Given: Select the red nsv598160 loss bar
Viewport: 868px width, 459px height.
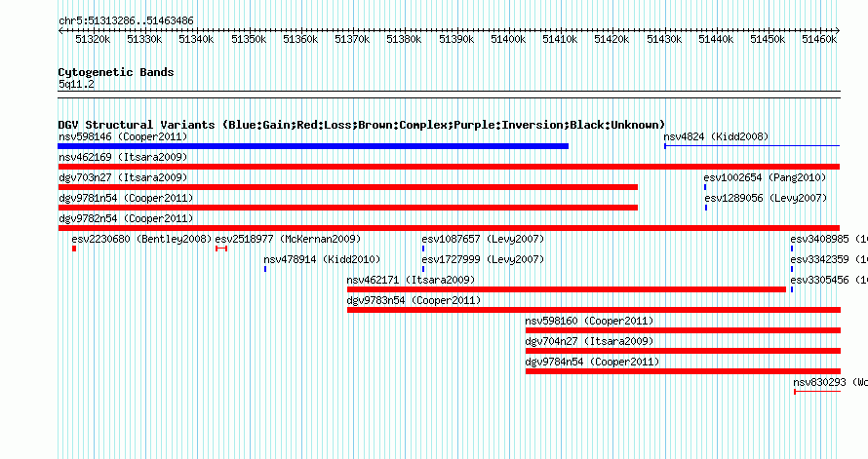Looking at the screenshot, I should click(x=683, y=330).
